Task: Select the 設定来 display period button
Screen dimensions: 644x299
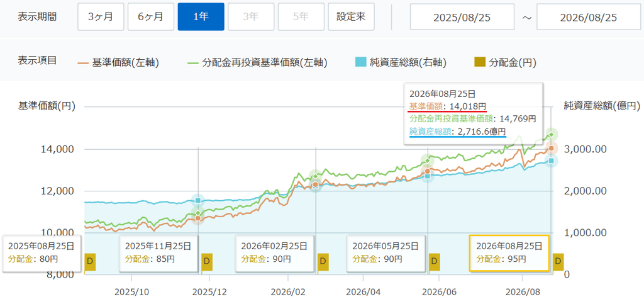Action: click(351, 17)
